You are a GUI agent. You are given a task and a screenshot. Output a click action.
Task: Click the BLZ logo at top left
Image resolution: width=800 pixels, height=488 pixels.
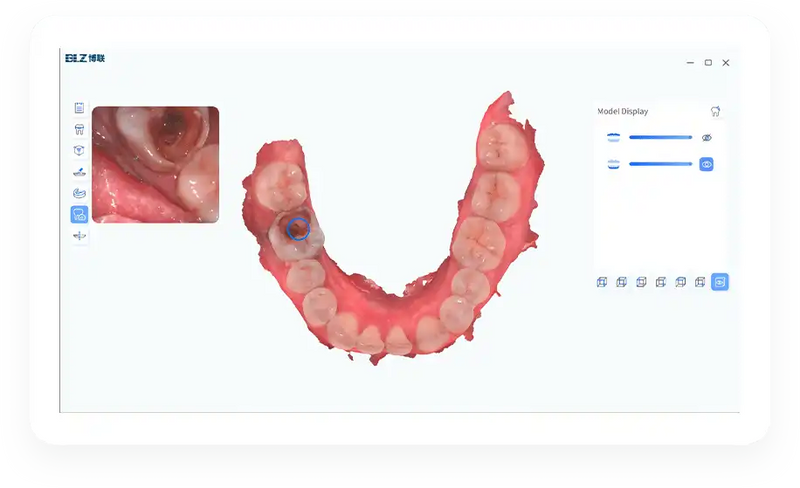[x=85, y=58]
